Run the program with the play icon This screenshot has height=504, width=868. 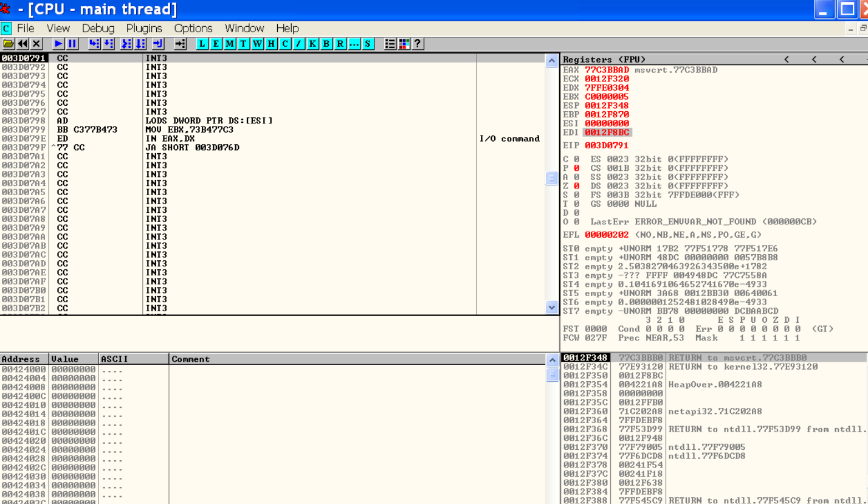pyautogui.click(x=58, y=44)
